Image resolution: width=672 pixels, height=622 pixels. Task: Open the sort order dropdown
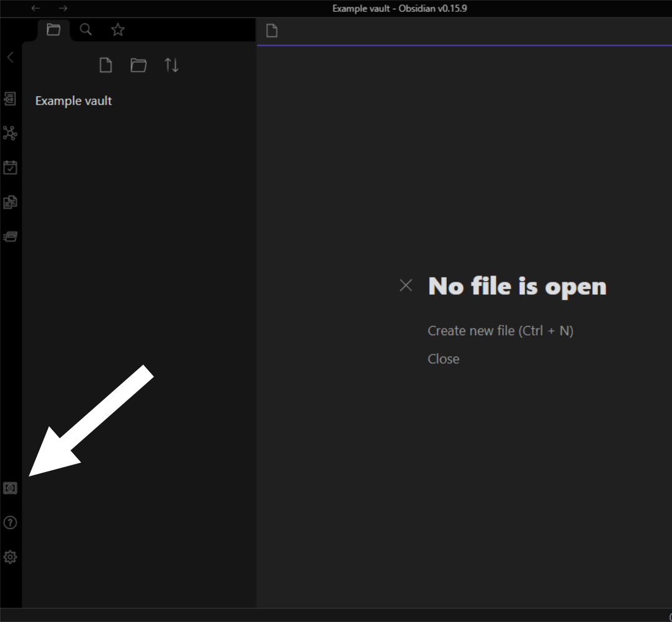[172, 65]
